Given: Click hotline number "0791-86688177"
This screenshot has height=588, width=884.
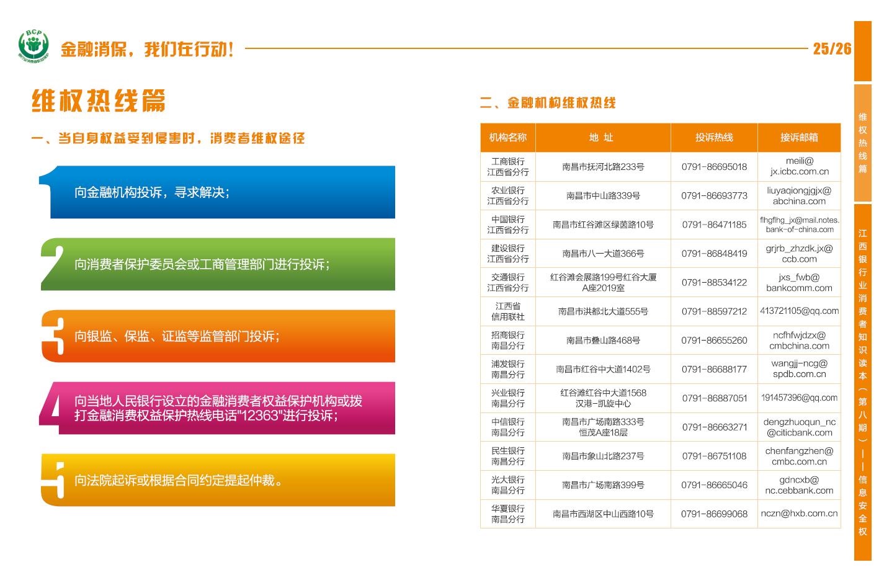Looking at the screenshot, I should 714,370.
